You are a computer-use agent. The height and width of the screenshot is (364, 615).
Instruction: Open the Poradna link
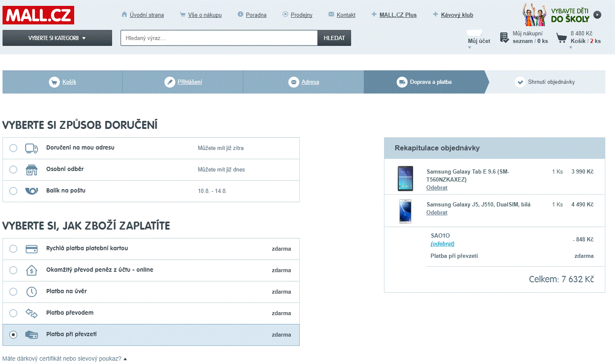click(x=256, y=15)
